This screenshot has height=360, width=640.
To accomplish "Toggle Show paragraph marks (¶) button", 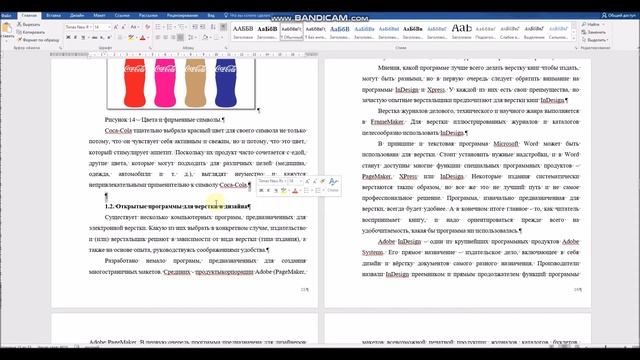I will 223,27.
